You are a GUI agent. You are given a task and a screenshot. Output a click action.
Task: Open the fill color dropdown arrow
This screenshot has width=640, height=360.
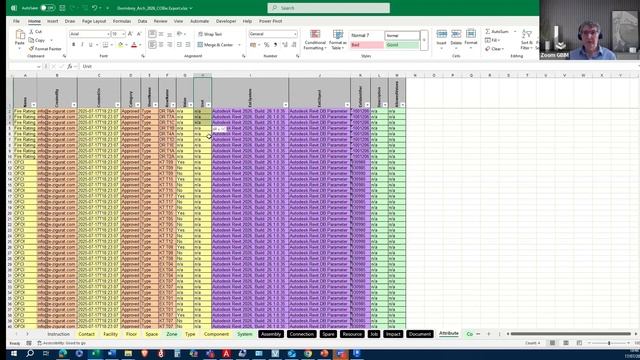126,45
